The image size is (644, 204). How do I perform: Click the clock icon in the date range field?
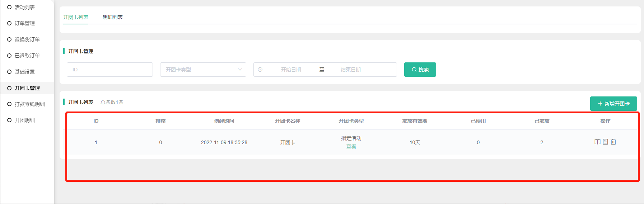[260, 70]
